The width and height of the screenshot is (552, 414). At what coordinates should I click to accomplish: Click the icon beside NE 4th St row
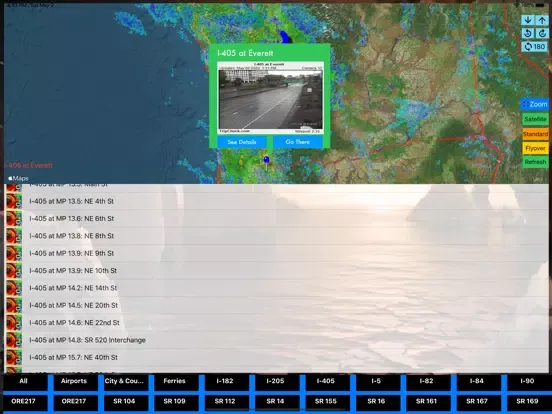point(14,201)
